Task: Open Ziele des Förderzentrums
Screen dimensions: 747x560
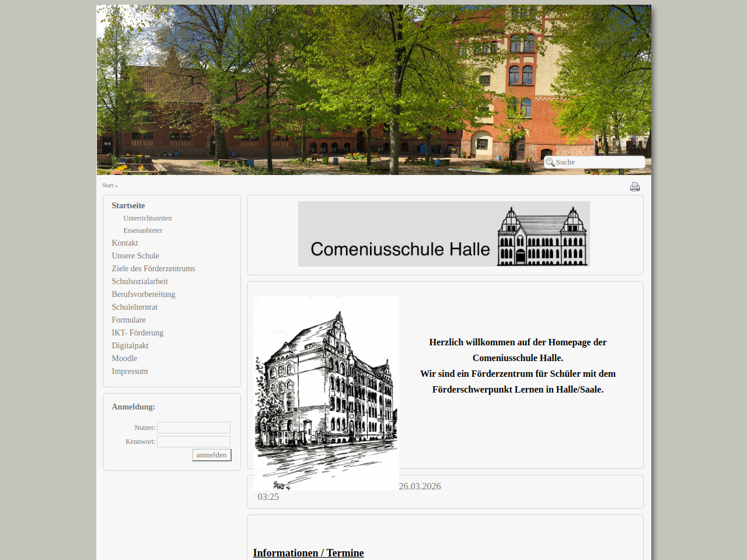Action: click(x=153, y=268)
